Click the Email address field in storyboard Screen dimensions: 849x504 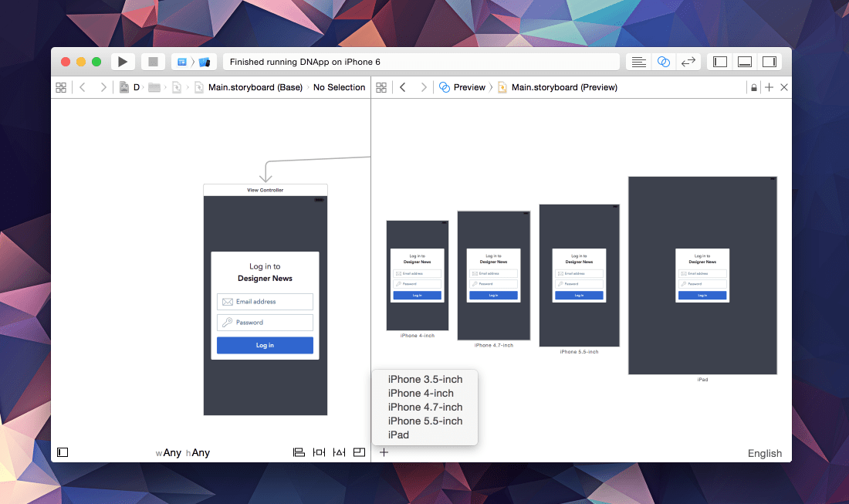(x=265, y=302)
